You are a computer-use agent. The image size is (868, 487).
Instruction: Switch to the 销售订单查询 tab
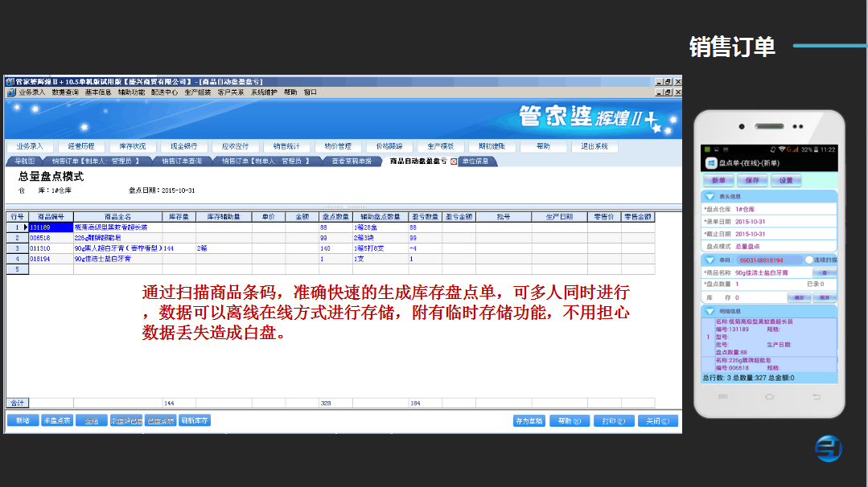click(182, 162)
